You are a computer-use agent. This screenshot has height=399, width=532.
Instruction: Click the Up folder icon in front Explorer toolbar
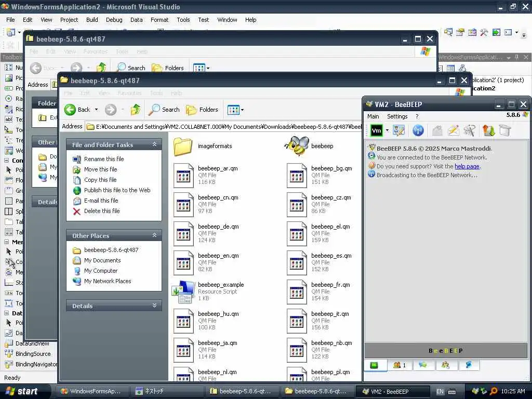point(136,110)
